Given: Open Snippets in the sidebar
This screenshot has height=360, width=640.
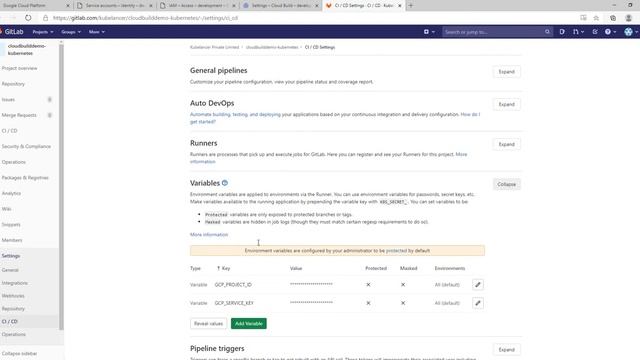Looking at the screenshot, I should point(11,225).
